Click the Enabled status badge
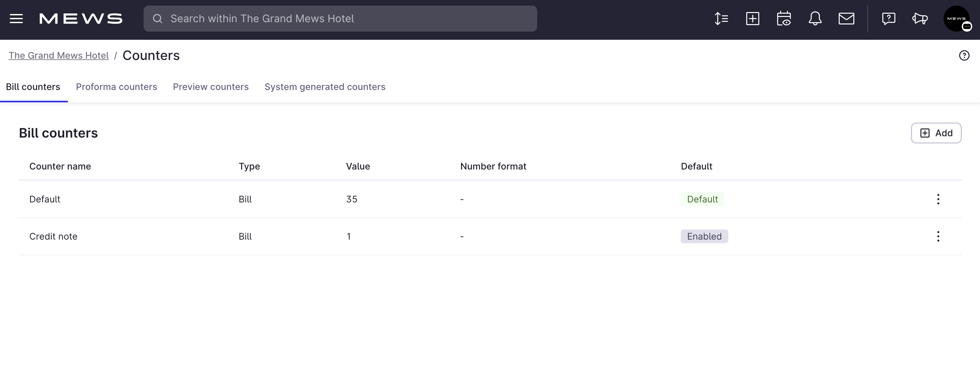The width and height of the screenshot is (980, 384). (704, 237)
